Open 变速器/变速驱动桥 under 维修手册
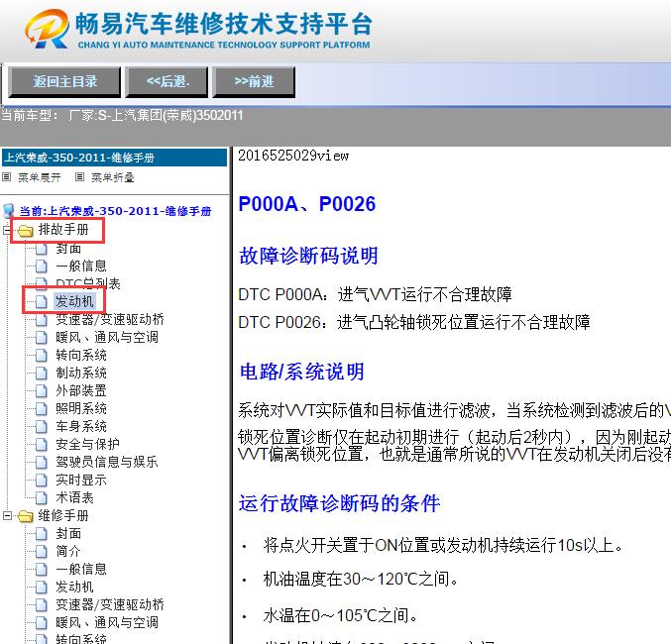The width and height of the screenshot is (671, 644). (110, 604)
